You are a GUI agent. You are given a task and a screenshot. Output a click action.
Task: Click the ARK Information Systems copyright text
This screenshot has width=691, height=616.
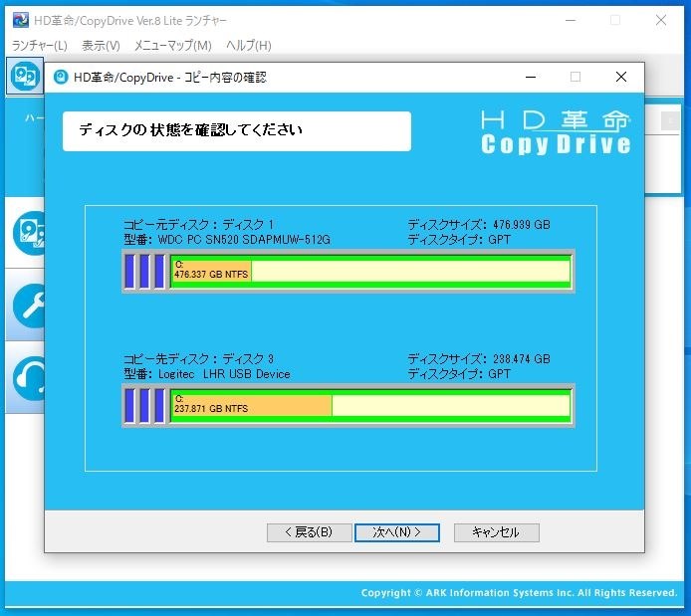[x=519, y=593]
